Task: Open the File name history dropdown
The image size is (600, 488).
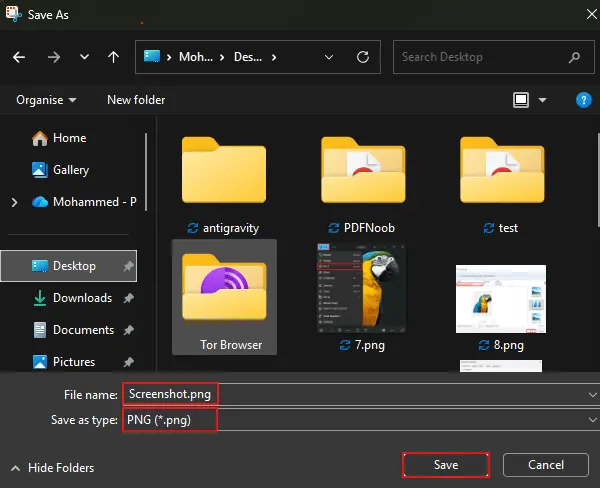Action: point(592,395)
